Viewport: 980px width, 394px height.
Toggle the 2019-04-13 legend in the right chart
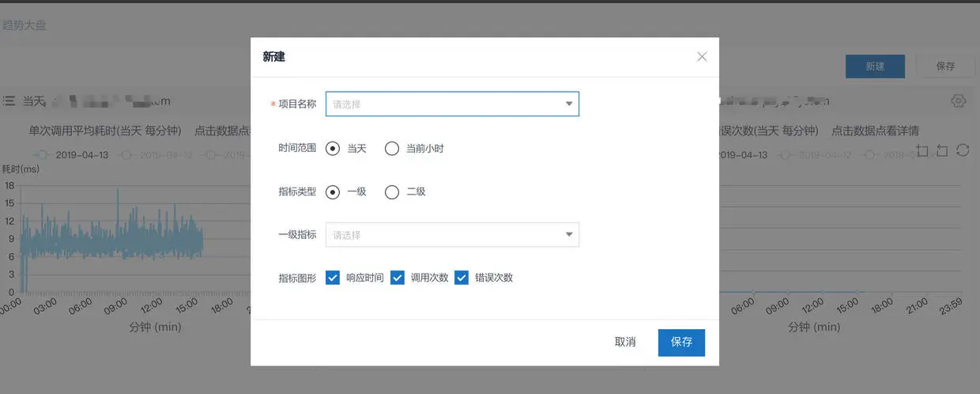click(743, 154)
